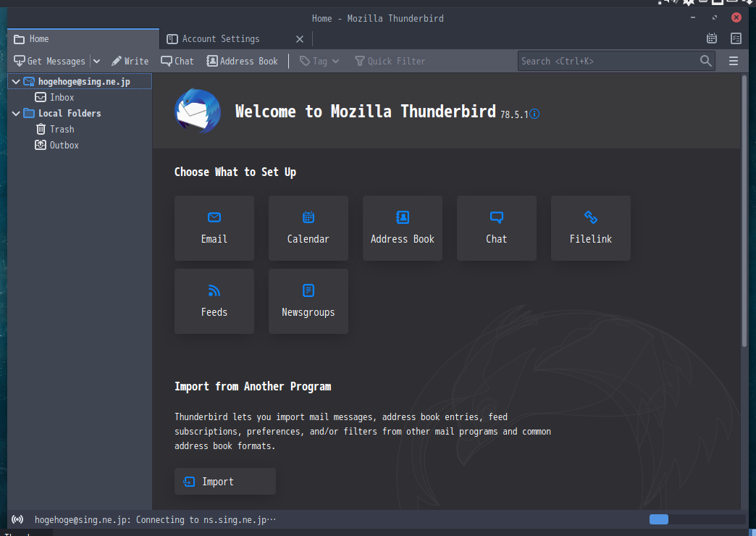Set up Chat account card
The width and height of the screenshot is (756, 536).
(497, 228)
